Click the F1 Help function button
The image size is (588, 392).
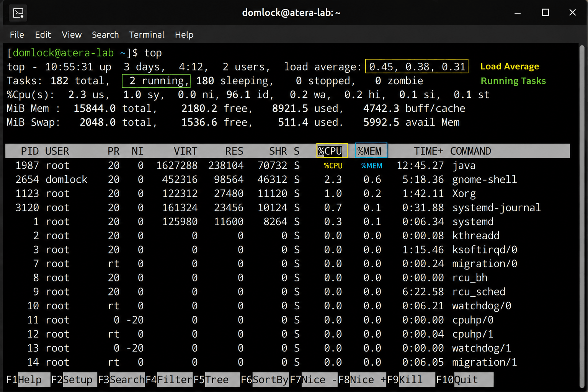[x=28, y=380]
